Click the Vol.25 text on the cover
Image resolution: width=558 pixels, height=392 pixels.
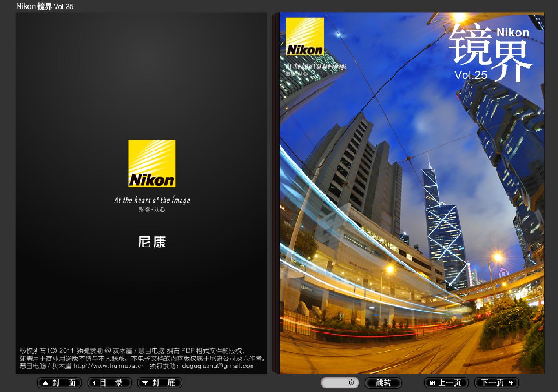470,74
